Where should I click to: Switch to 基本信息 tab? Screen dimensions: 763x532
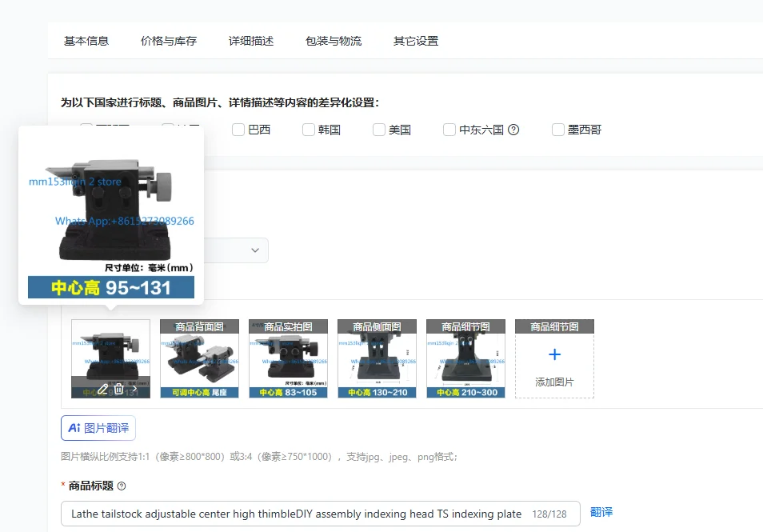pyautogui.click(x=86, y=41)
